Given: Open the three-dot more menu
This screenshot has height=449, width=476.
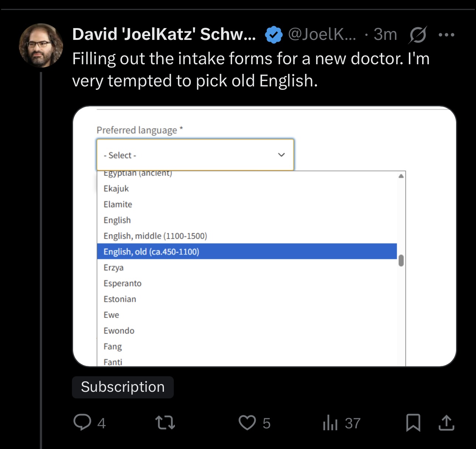Looking at the screenshot, I should pyautogui.click(x=446, y=35).
